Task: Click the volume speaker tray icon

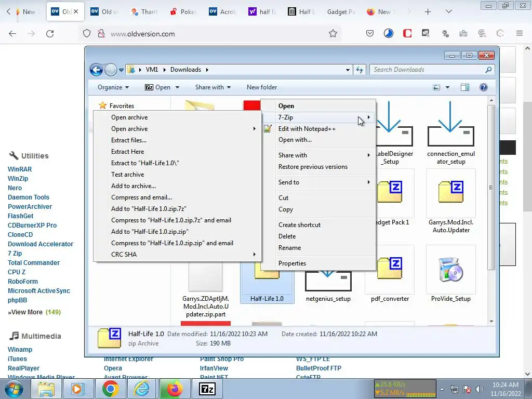Action: (480, 389)
